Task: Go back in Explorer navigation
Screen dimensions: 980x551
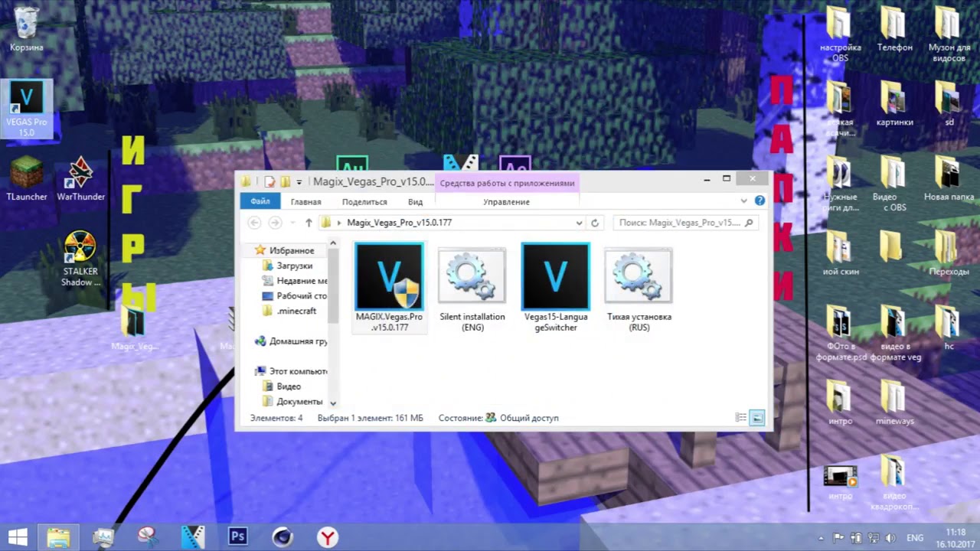Action: [x=254, y=223]
